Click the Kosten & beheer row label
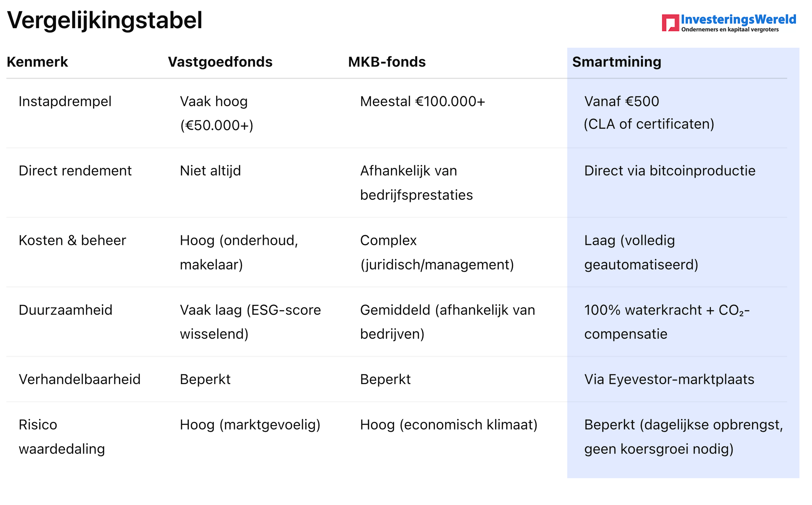The width and height of the screenshot is (812, 505). (x=72, y=240)
